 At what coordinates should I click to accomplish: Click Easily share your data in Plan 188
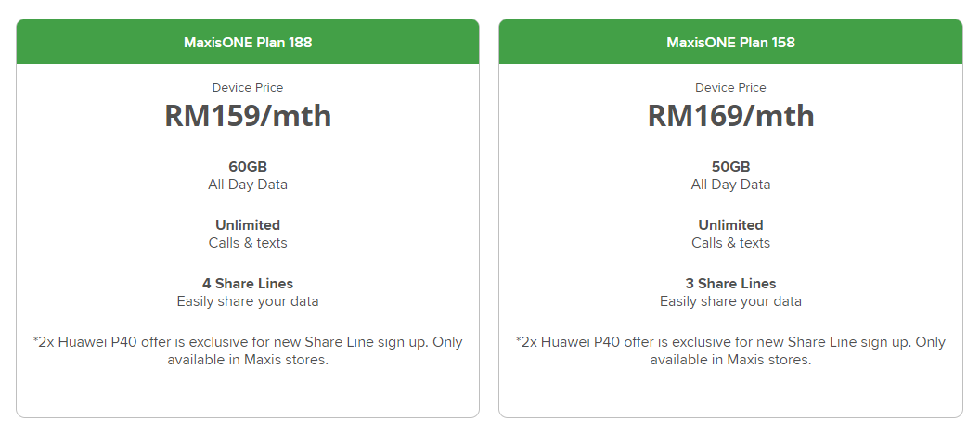pos(248,301)
